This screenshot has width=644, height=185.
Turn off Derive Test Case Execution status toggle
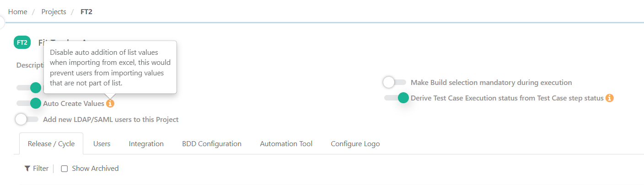pos(397,98)
